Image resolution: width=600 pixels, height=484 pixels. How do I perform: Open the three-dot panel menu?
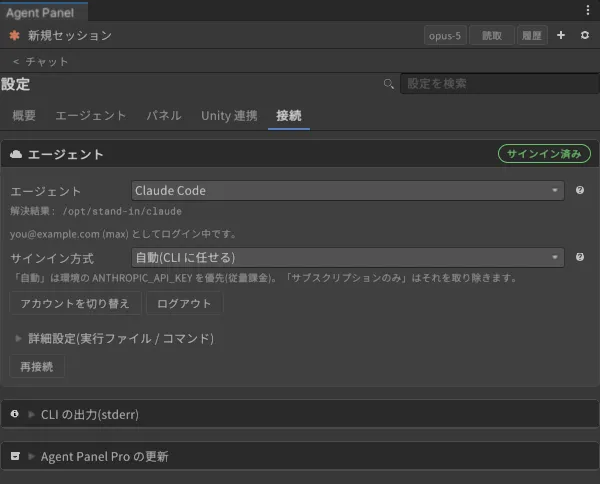[x=588, y=10]
